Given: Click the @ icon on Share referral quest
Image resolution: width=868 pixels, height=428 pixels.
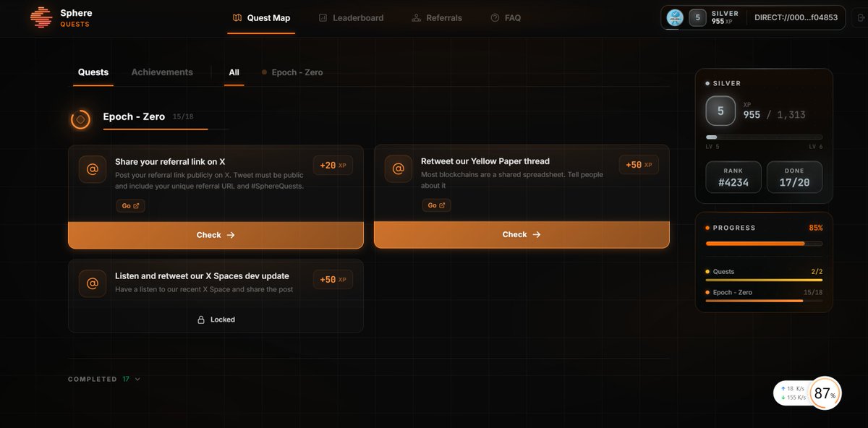Looking at the screenshot, I should 93,169.
